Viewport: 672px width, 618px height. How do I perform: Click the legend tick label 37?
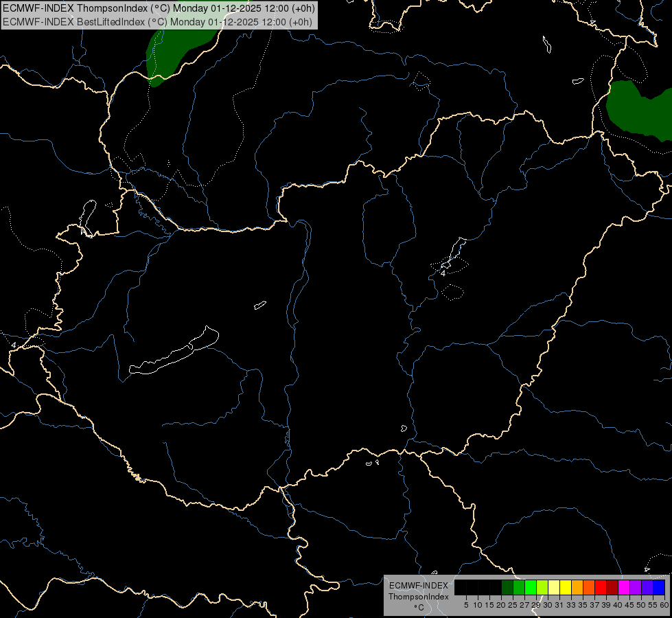pyautogui.click(x=594, y=605)
